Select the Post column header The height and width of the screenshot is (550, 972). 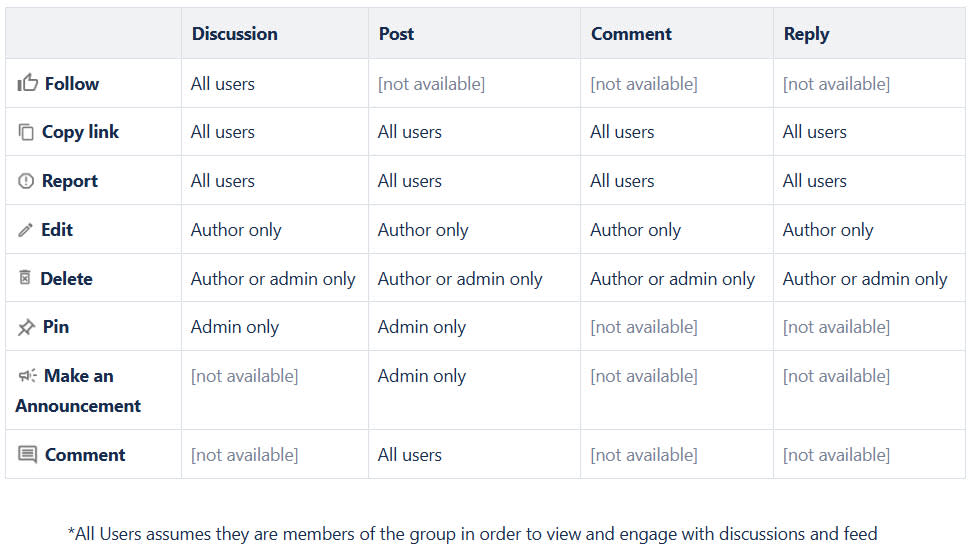coord(396,34)
